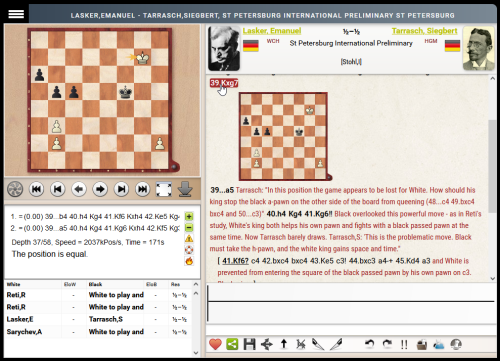Select engine line 1 starting 39...b4

[95, 217]
